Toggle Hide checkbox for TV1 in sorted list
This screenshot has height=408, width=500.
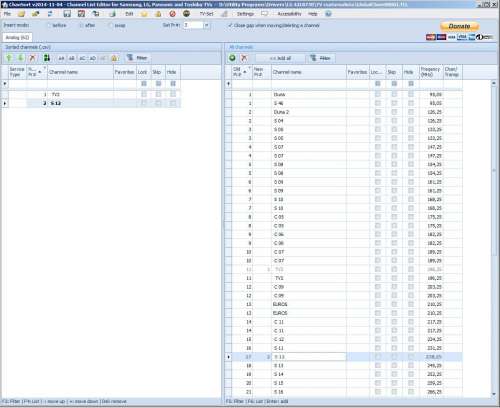coord(173,94)
